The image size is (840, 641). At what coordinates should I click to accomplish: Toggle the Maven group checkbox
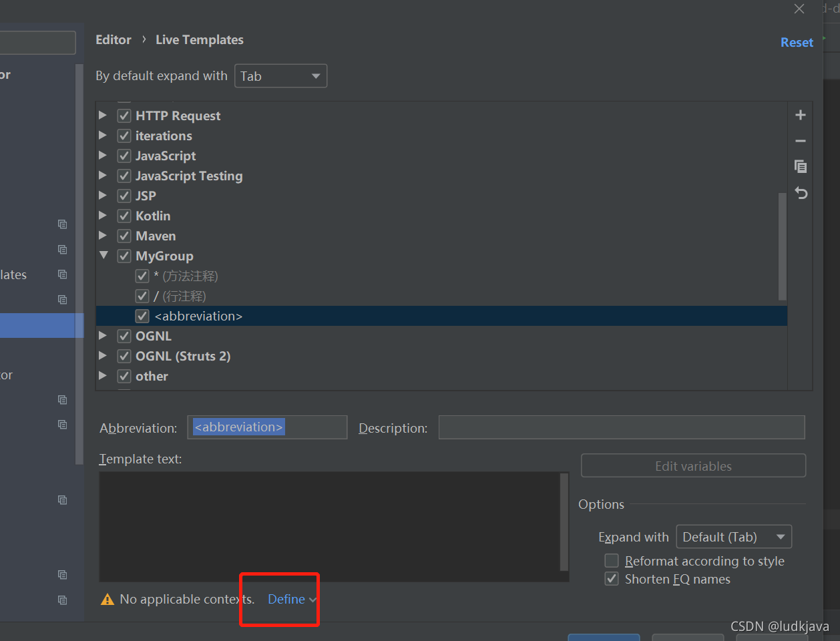point(124,236)
